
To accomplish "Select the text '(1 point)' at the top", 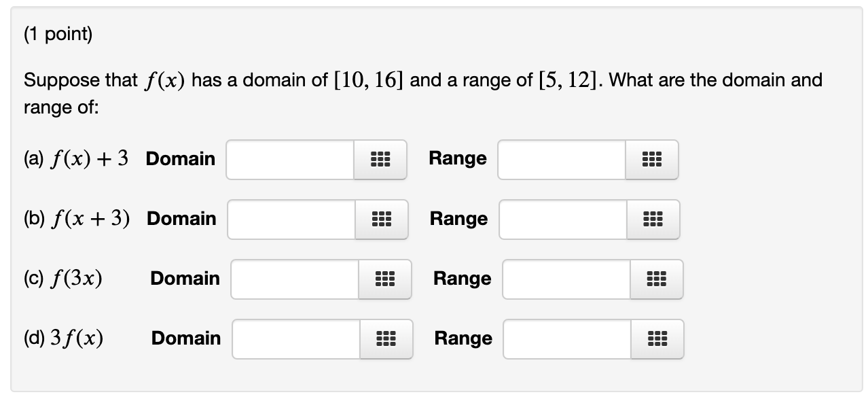I will 59,33.
